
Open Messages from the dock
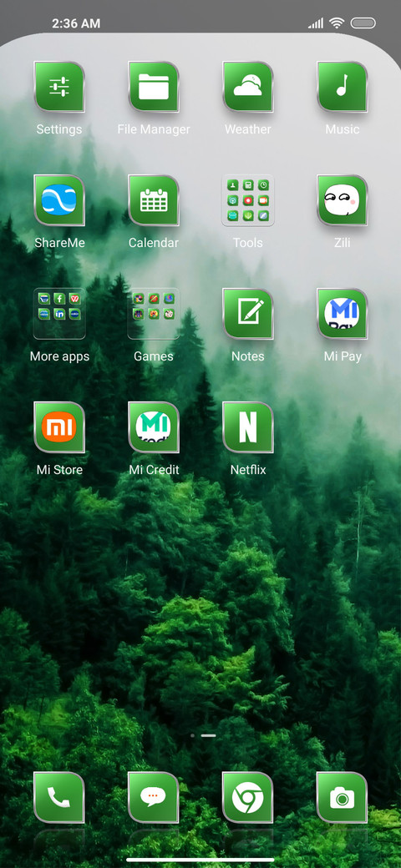tap(154, 798)
